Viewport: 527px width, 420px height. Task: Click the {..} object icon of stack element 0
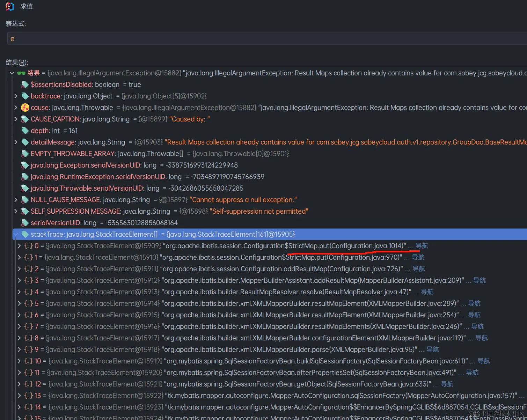pyautogui.click(x=29, y=246)
